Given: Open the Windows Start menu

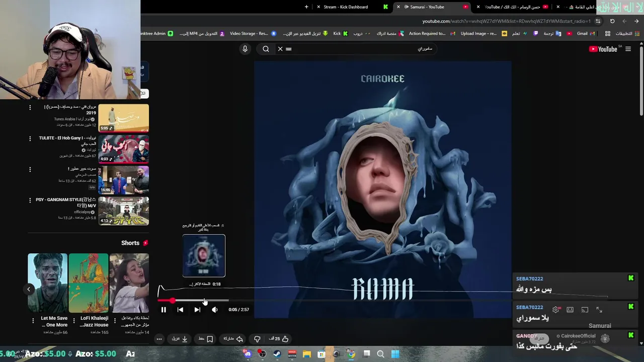Looking at the screenshot, I should click(395, 354).
